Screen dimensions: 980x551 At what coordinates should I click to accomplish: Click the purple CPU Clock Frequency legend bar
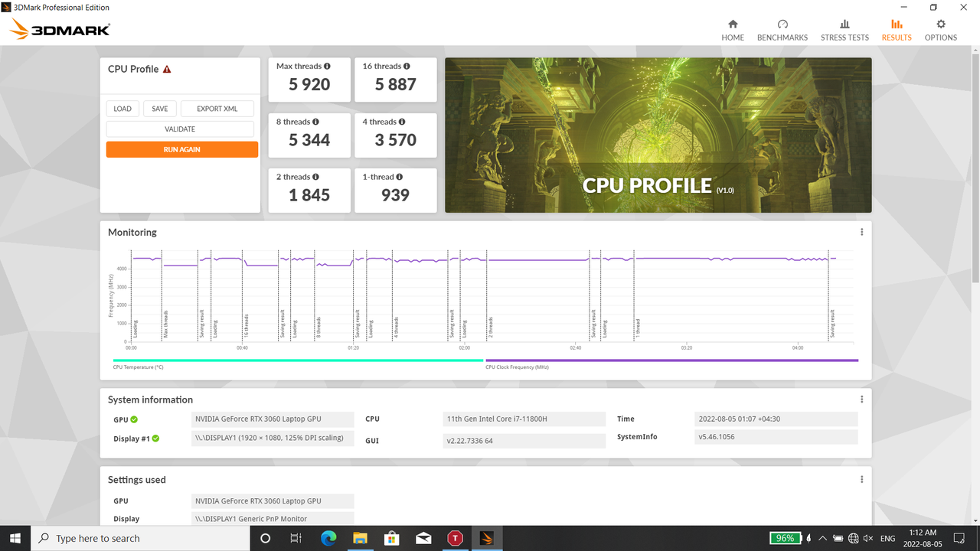tap(671, 360)
